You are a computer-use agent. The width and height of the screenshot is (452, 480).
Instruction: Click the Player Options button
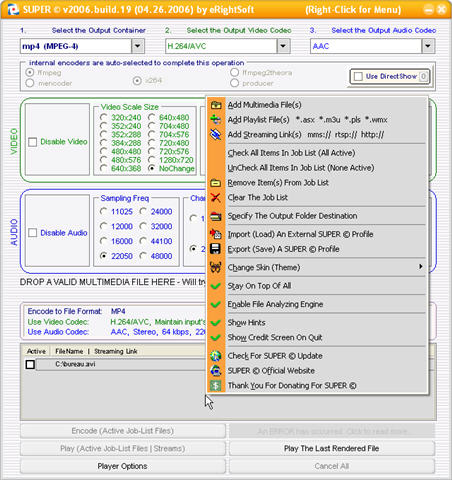pos(123,466)
